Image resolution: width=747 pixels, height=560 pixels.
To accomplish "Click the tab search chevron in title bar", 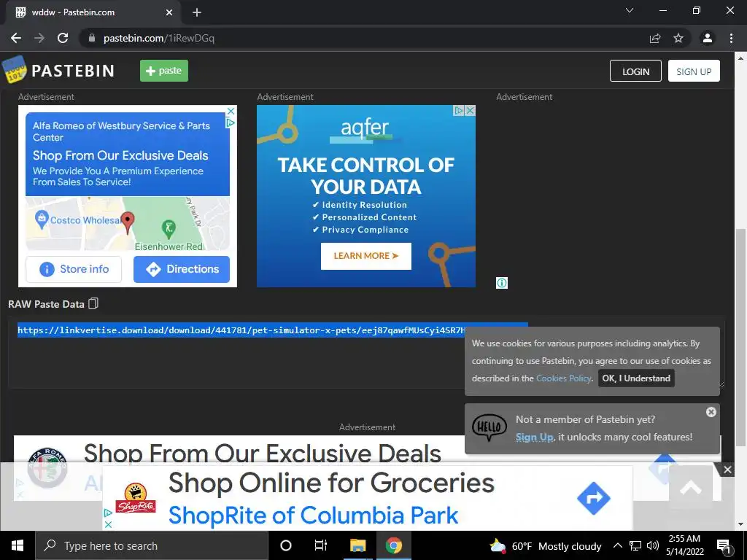I will point(630,10).
